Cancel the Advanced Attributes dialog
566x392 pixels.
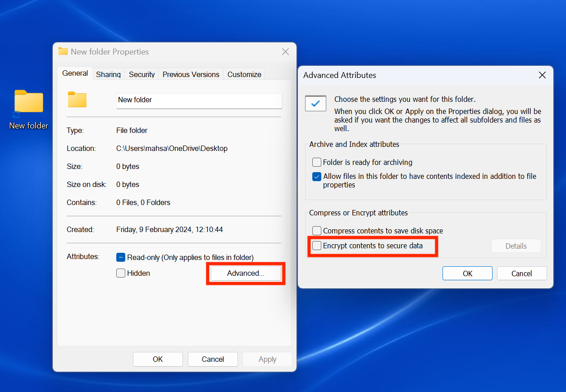click(x=522, y=273)
